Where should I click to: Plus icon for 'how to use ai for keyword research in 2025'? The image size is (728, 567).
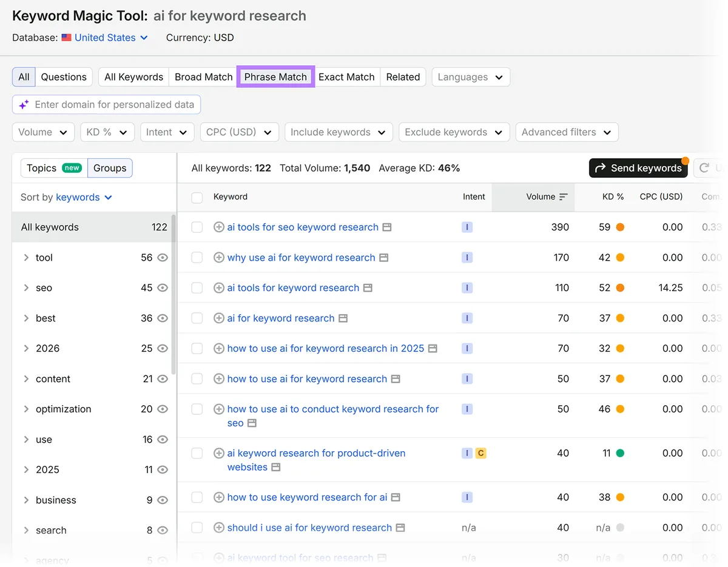click(x=219, y=349)
